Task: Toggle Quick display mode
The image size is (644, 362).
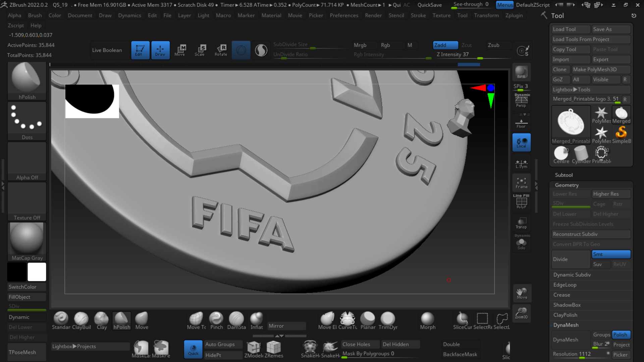Action: (x=193, y=349)
